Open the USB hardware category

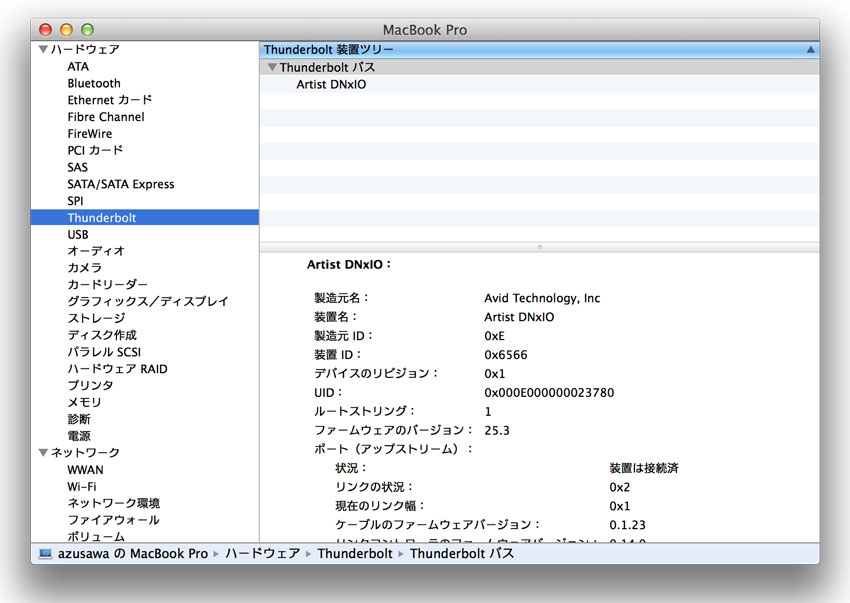(78, 234)
